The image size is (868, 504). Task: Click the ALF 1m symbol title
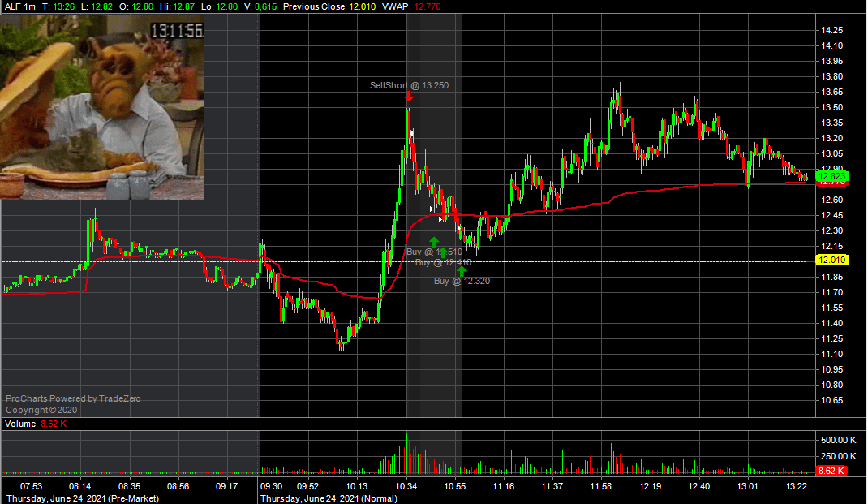tap(20, 6)
